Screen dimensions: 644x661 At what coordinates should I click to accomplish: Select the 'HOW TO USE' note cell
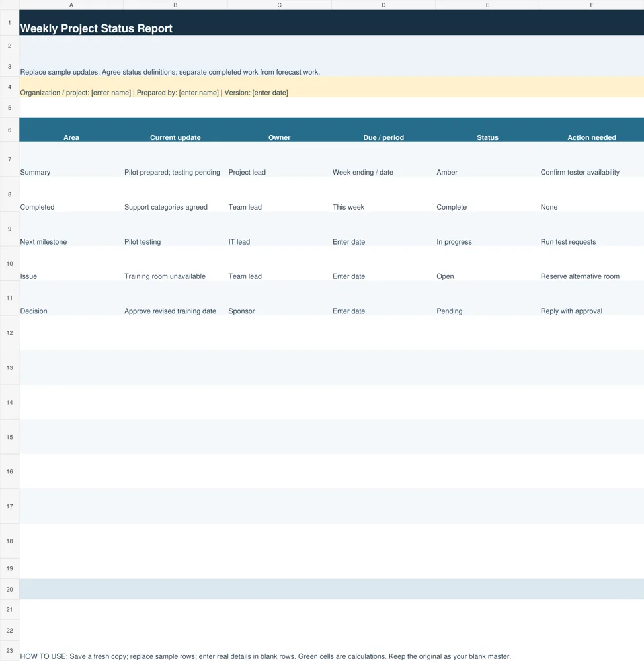331,651
